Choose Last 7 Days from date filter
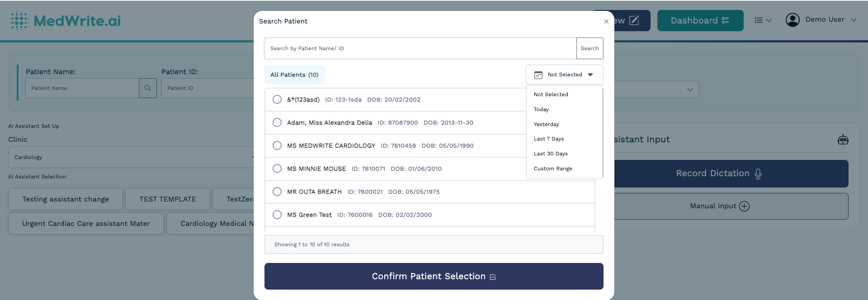This screenshot has height=300, width=868. tap(548, 139)
